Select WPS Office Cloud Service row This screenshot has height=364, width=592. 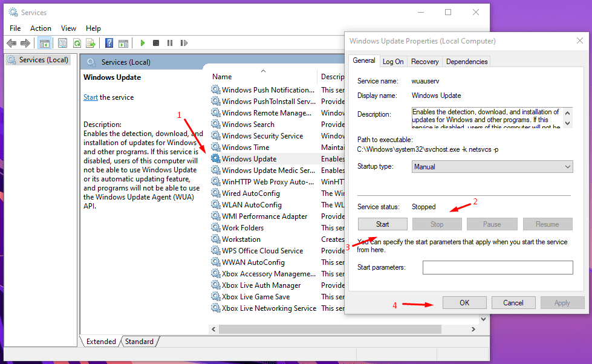(x=277, y=250)
